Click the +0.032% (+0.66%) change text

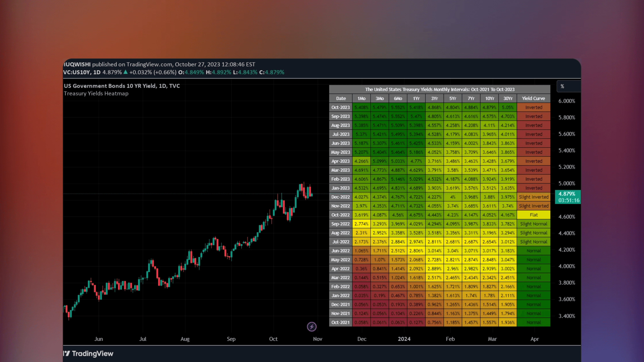153,72
